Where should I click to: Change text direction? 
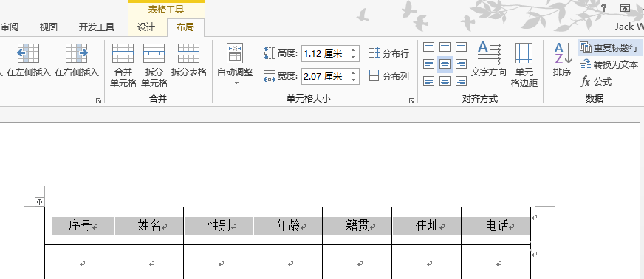(489, 60)
